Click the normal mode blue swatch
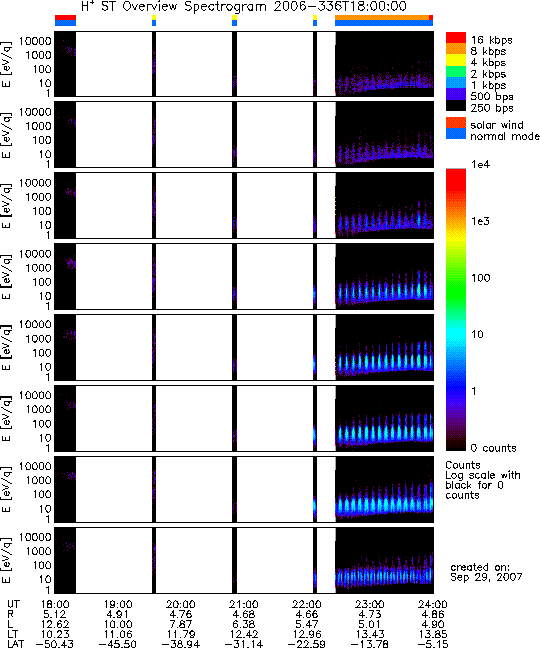540x648 pixels. click(x=456, y=134)
